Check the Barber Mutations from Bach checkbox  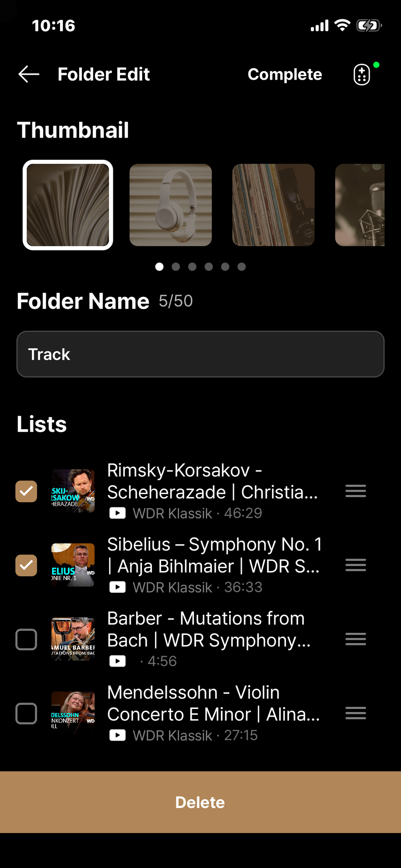tap(26, 639)
